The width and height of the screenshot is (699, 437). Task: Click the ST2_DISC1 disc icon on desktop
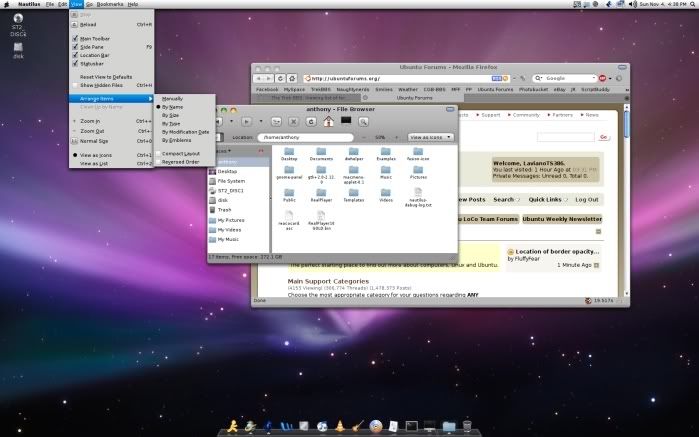click(18, 18)
